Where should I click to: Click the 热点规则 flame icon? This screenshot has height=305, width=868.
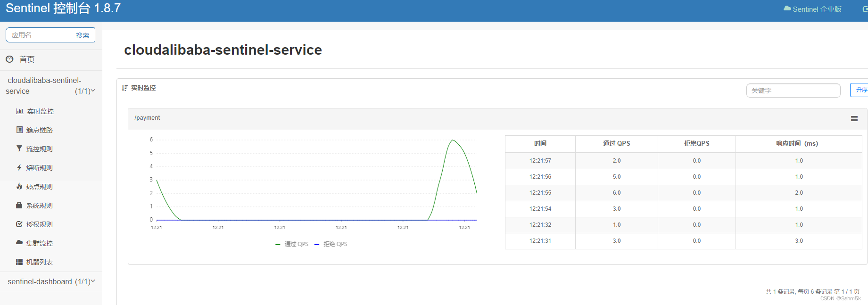(x=19, y=186)
